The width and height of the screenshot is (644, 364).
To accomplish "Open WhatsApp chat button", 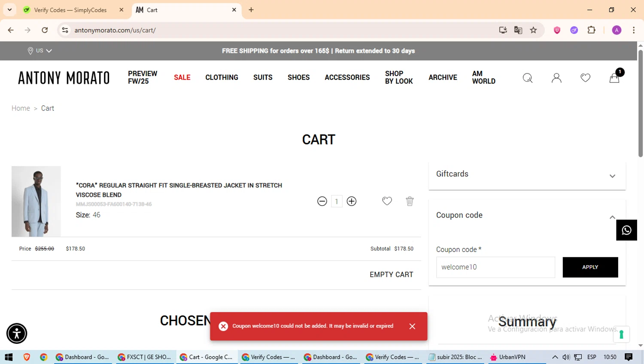I will tap(626, 230).
